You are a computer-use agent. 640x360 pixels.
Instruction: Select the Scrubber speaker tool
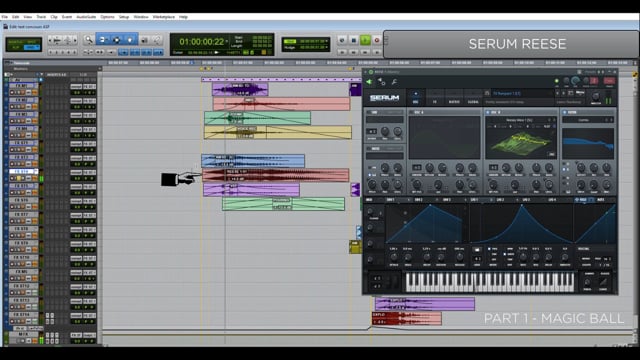(x=144, y=40)
